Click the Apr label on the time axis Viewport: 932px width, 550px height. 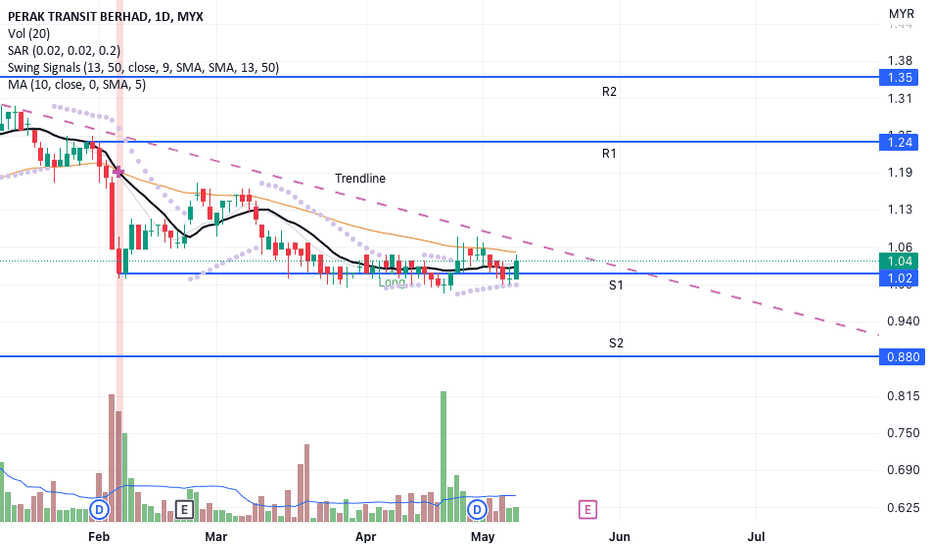pyautogui.click(x=366, y=537)
